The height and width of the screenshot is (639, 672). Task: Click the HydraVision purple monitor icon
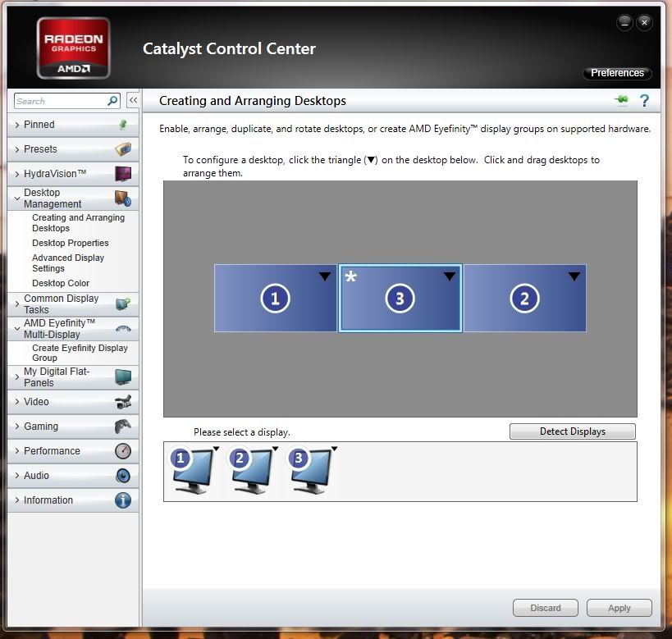[x=123, y=174]
